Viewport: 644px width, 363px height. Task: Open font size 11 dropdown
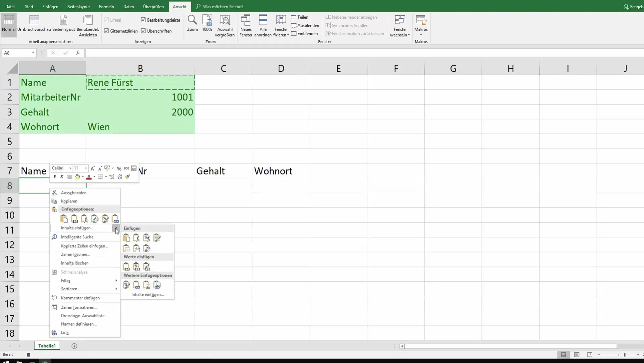[86, 168]
